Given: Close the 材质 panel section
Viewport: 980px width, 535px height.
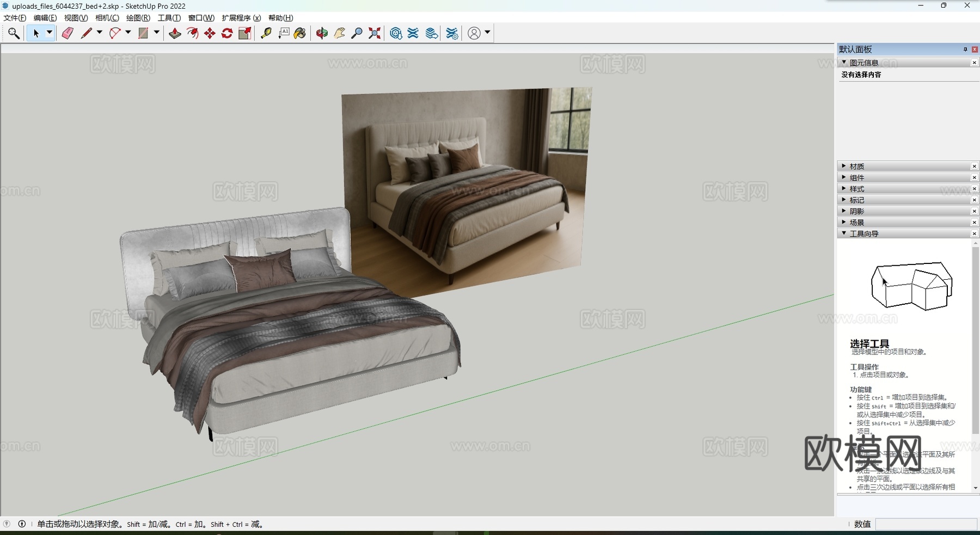Looking at the screenshot, I should (975, 166).
